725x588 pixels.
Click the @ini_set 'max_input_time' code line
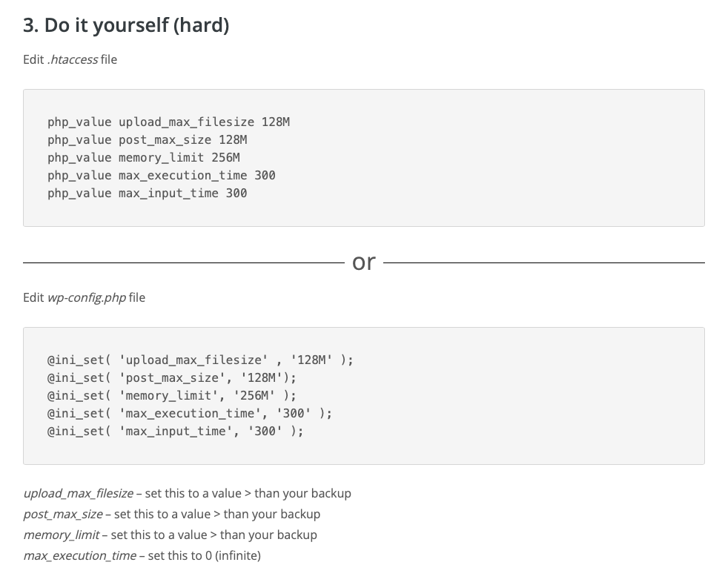click(x=175, y=431)
